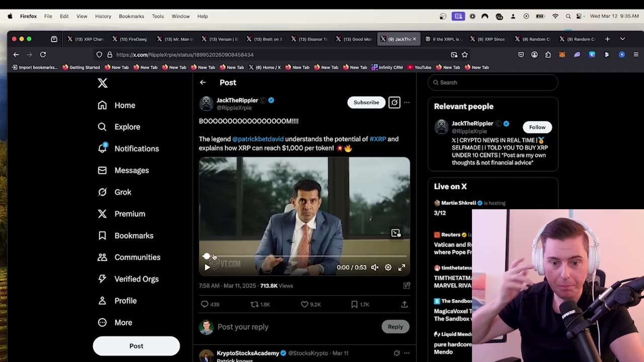644x362 pixels.
Task: Subscribe to JackTheRippler
Action: tap(366, 102)
